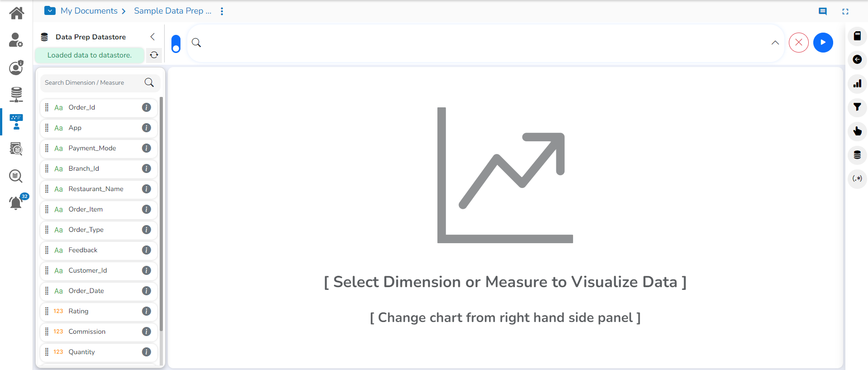Image resolution: width=868 pixels, height=370 pixels.
Task: Toggle the blue search mode switch
Action: (x=176, y=44)
